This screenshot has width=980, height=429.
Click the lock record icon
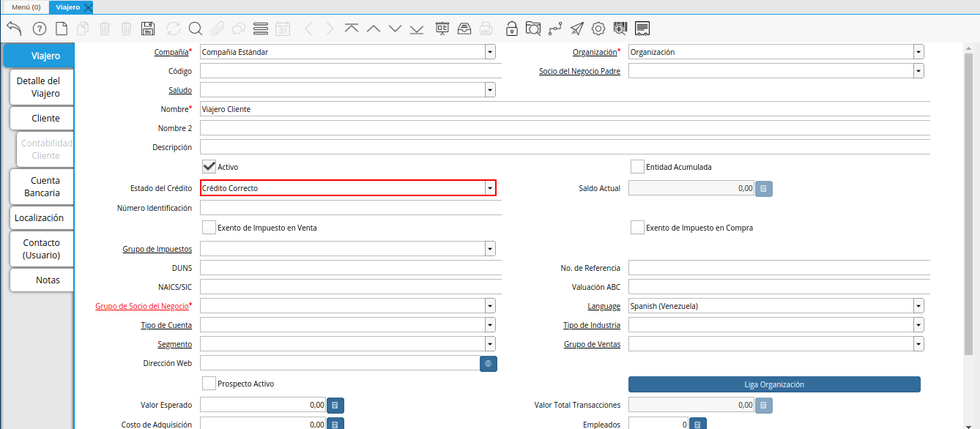[512, 29]
